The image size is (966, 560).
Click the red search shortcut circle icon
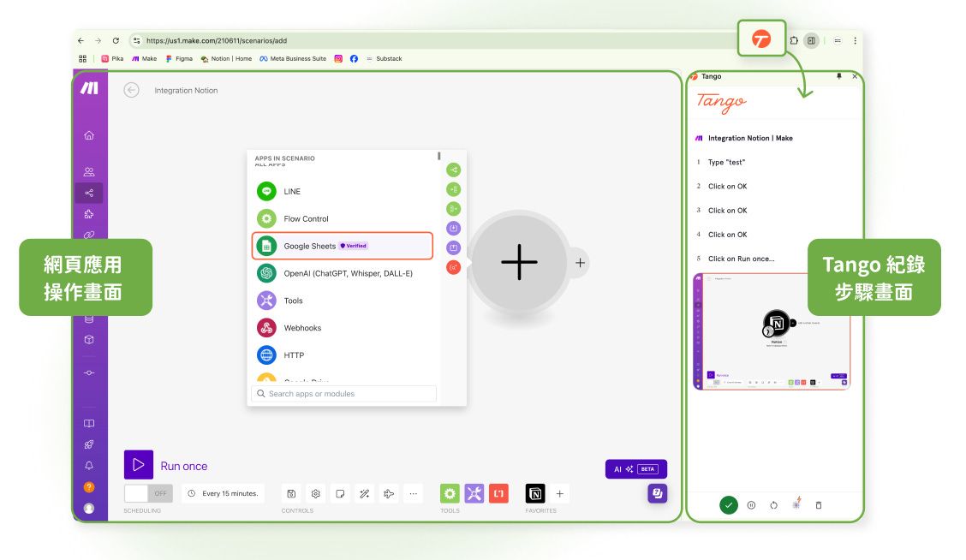(453, 267)
